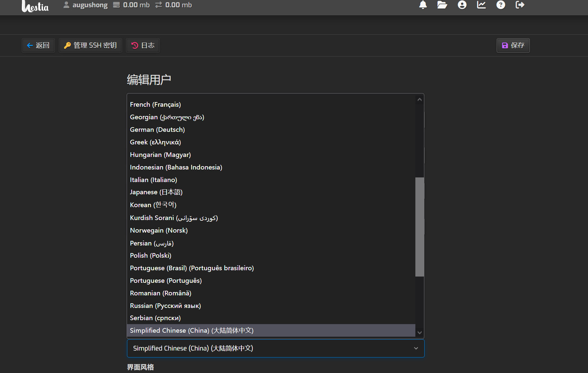
Task: Select Japanese (日本語) from language list
Action: [156, 192]
